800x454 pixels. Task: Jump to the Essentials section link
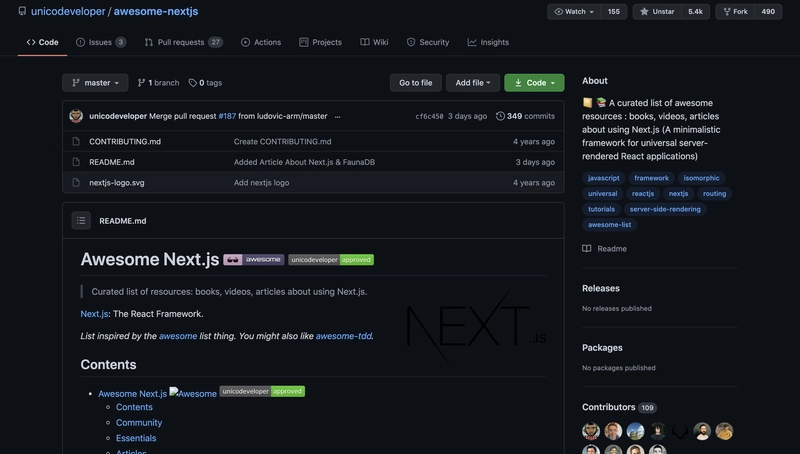click(136, 438)
